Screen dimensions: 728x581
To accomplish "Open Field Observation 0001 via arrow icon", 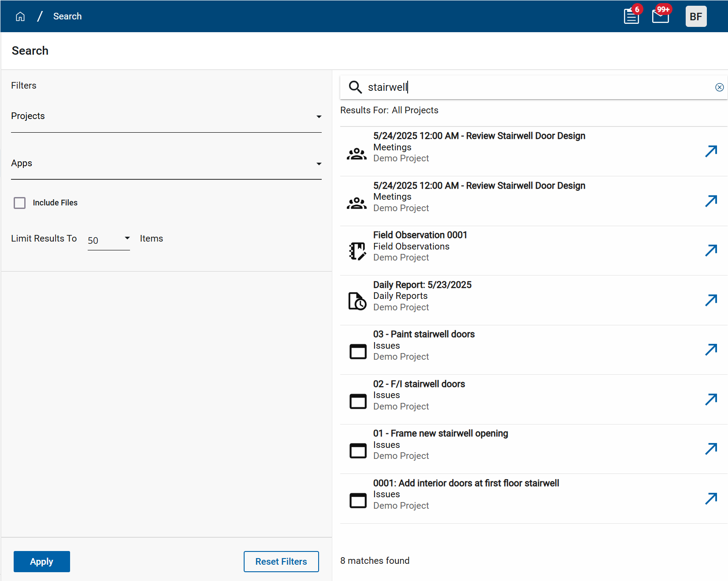I will [711, 250].
